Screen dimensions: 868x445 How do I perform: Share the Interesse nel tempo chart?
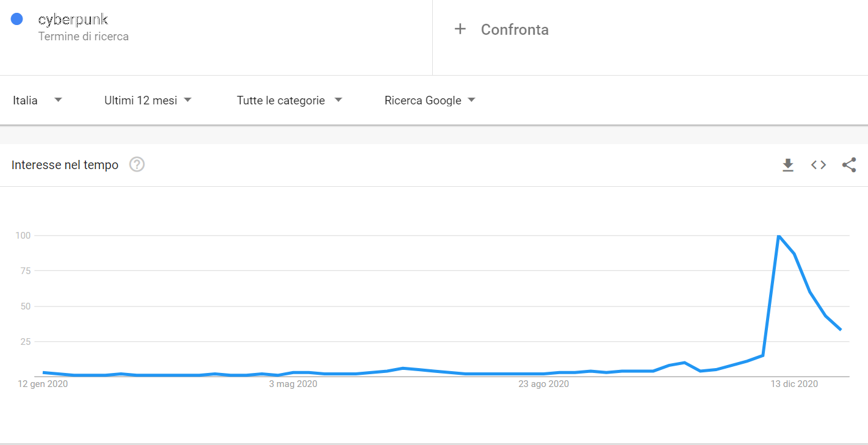pyautogui.click(x=849, y=165)
